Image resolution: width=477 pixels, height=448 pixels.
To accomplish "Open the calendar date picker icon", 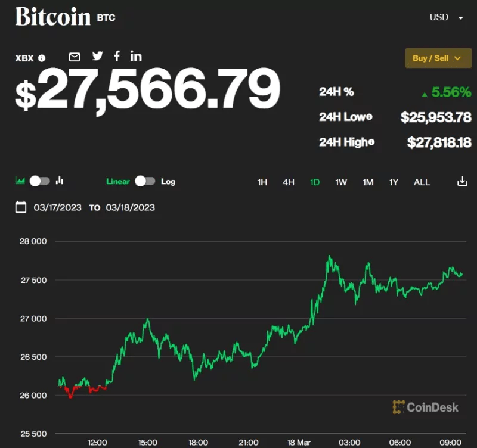I will pyautogui.click(x=20, y=207).
